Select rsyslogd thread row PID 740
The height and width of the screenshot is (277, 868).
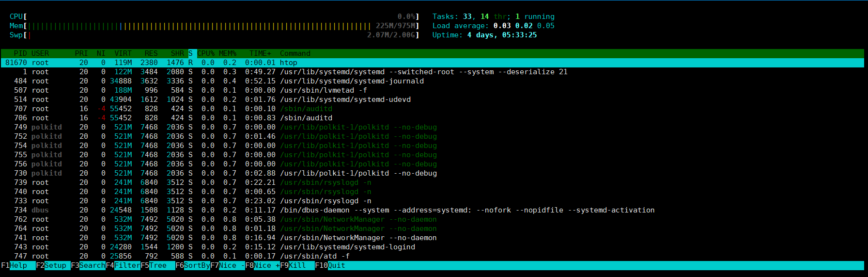433,192
